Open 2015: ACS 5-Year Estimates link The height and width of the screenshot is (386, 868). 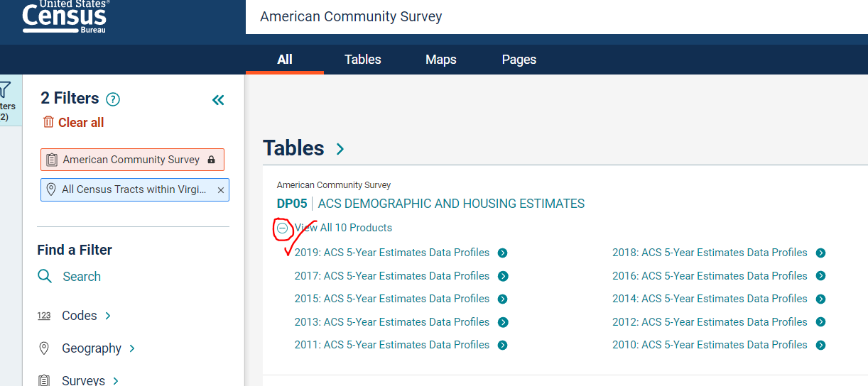tap(391, 299)
